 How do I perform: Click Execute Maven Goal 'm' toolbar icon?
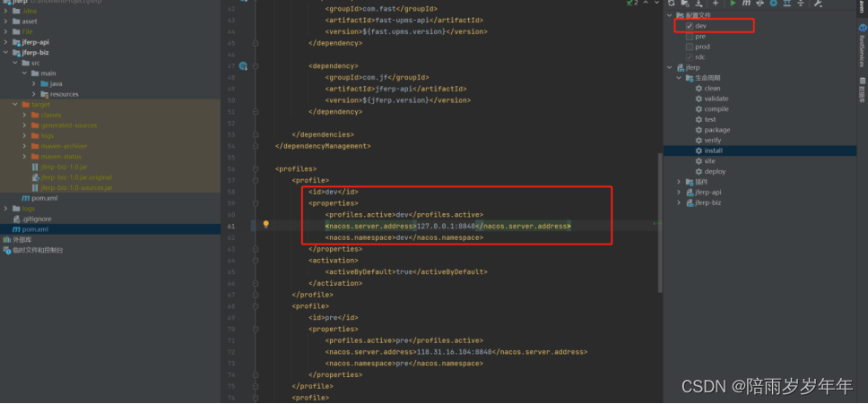(x=746, y=4)
